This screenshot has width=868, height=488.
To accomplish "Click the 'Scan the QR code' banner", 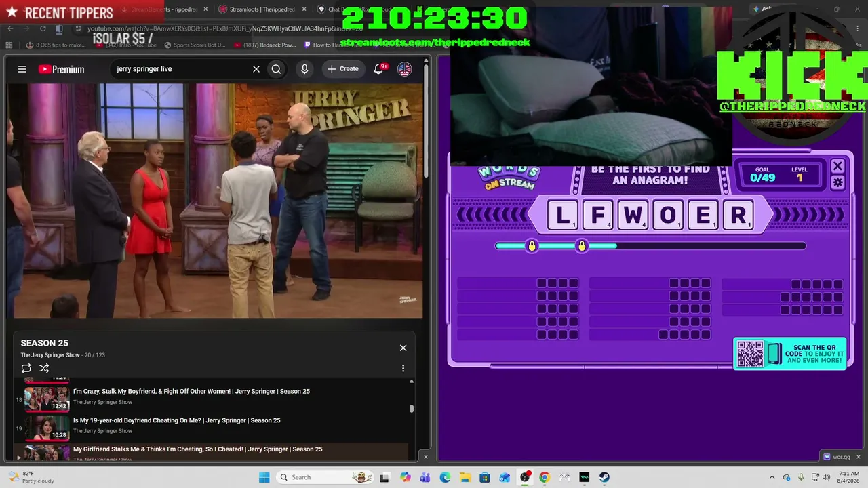I will pyautogui.click(x=790, y=353).
